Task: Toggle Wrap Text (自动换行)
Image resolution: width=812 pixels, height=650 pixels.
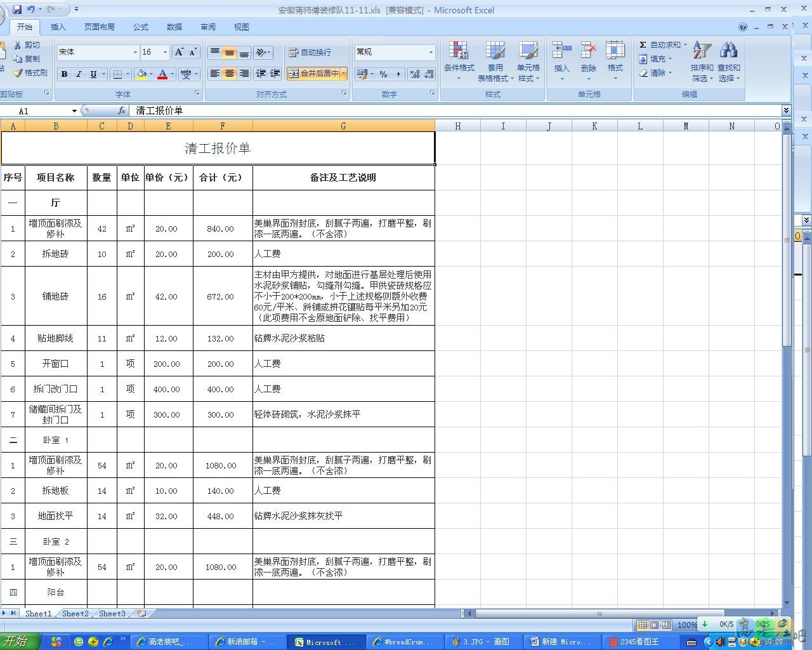Action: click(x=310, y=52)
